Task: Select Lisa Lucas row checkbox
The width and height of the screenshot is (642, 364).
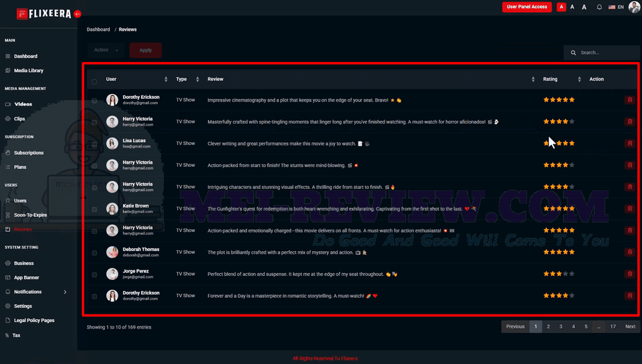Action: (x=94, y=144)
